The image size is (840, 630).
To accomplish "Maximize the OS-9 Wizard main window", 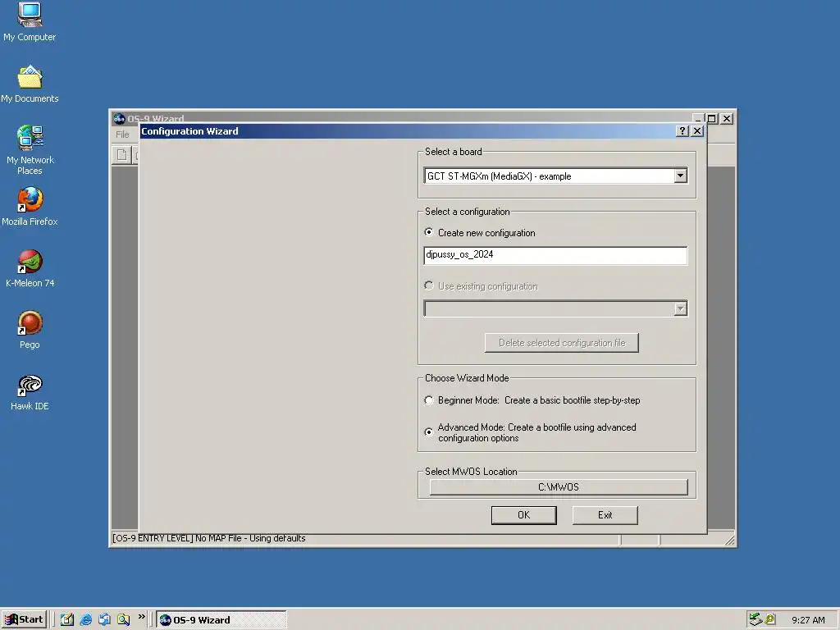I will tap(711, 119).
